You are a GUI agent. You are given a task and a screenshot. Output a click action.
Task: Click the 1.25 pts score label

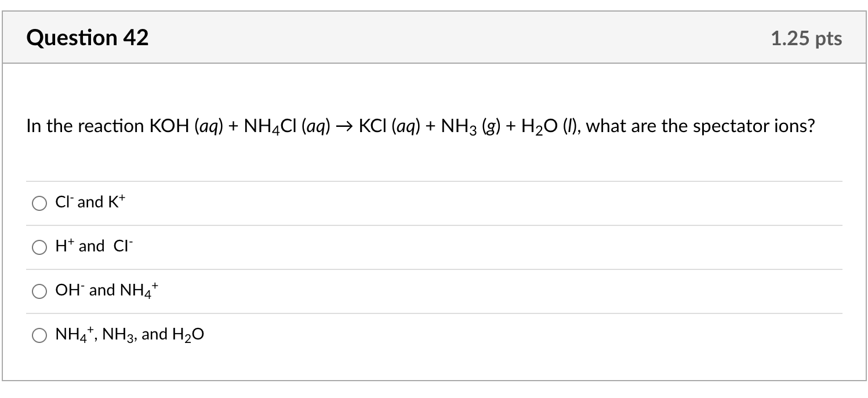click(x=807, y=38)
